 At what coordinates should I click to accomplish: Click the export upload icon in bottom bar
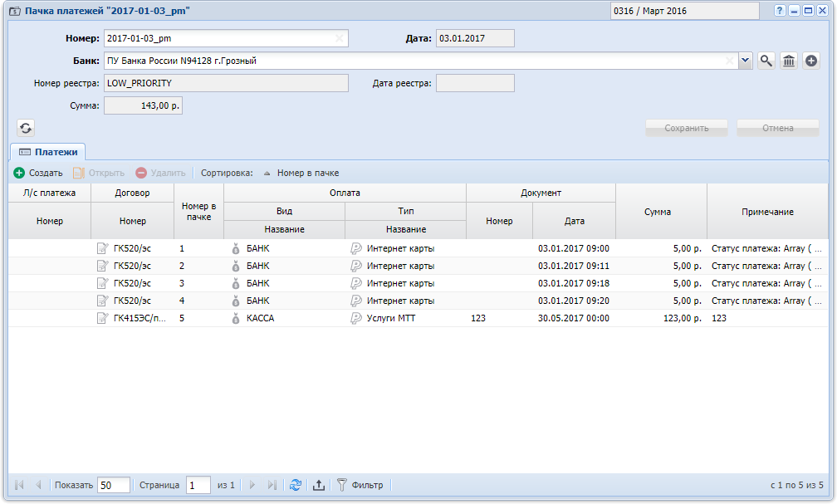click(x=319, y=485)
